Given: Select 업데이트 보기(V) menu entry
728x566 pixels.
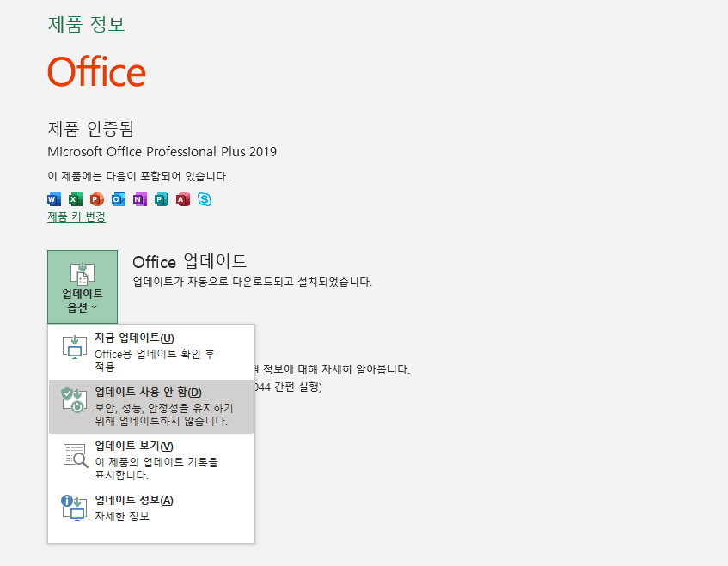Looking at the screenshot, I should (151, 460).
